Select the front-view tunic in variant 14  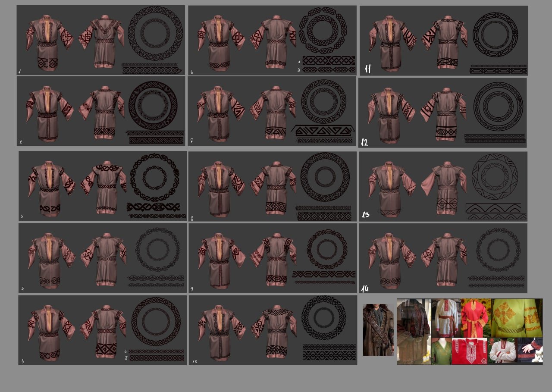[x=392, y=260]
